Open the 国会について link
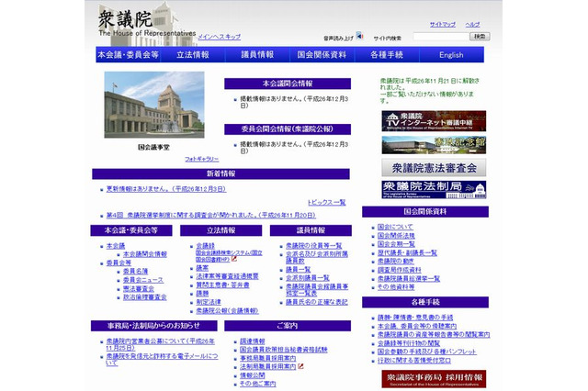The width and height of the screenshot is (588, 391). tap(395, 227)
